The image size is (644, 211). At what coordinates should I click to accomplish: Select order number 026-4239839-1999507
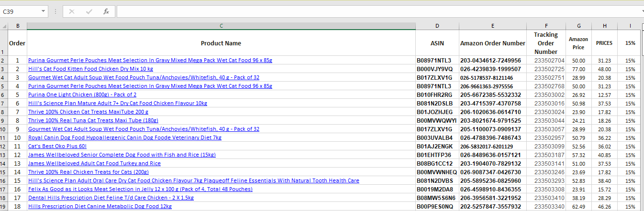tap(493, 69)
